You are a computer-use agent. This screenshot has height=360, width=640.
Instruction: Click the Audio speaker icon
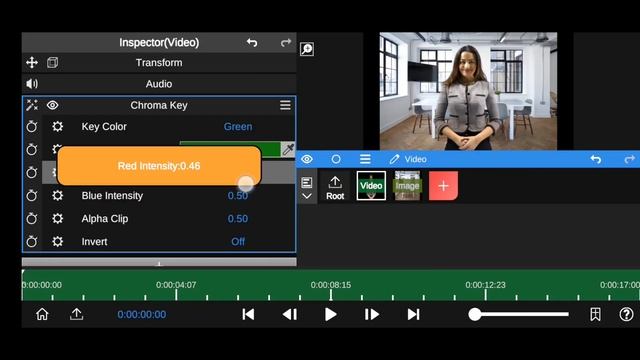[x=32, y=84]
